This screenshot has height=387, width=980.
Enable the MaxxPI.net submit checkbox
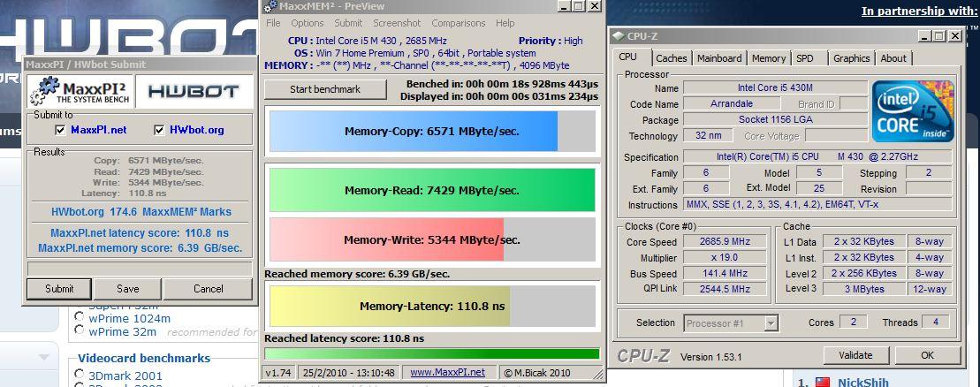(61, 130)
